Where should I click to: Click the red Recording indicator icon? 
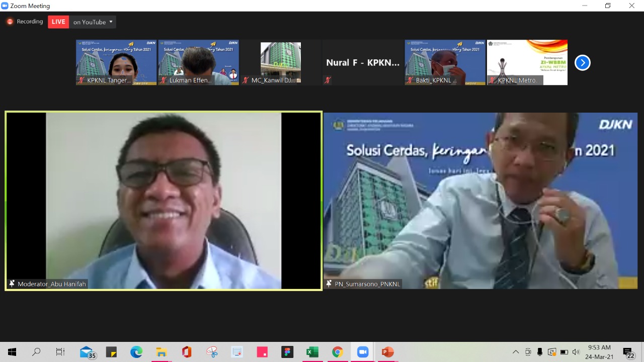(10, 22)
